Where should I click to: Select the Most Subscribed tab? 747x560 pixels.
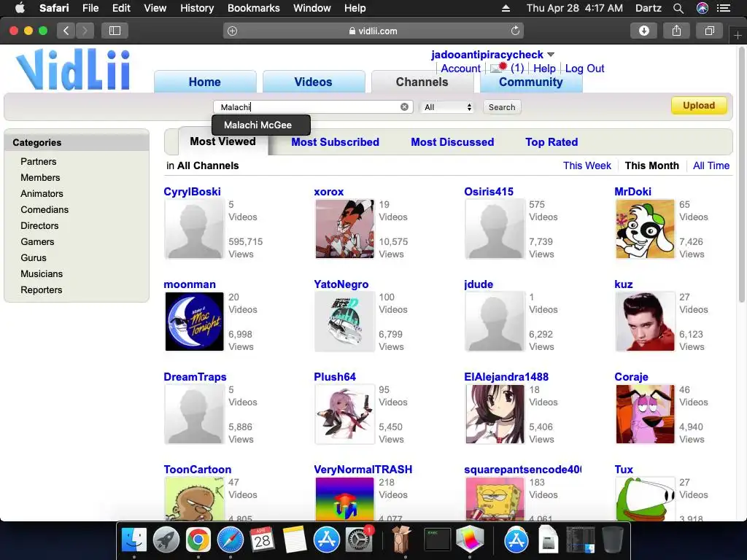pyautogui.click(x=336, y=142)
